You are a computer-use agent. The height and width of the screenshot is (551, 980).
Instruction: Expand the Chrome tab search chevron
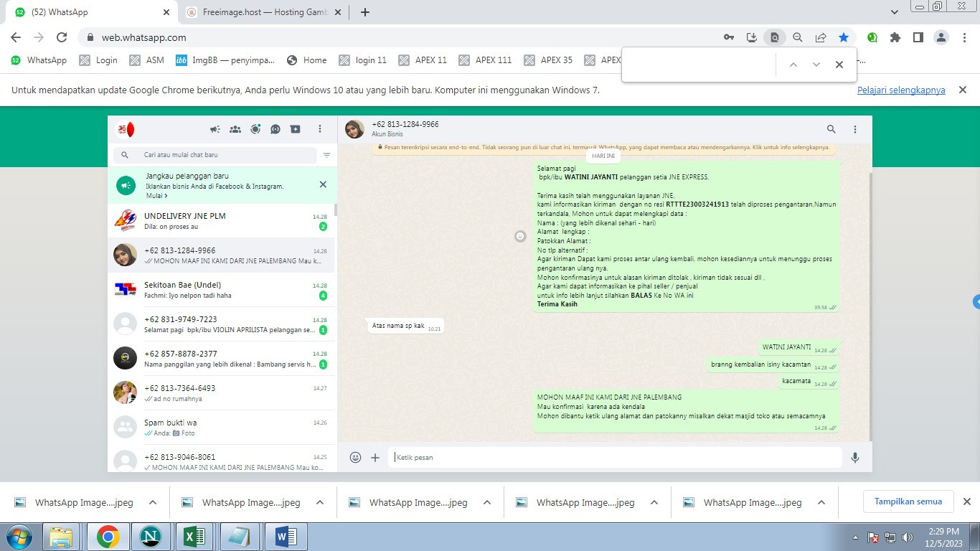895,12
